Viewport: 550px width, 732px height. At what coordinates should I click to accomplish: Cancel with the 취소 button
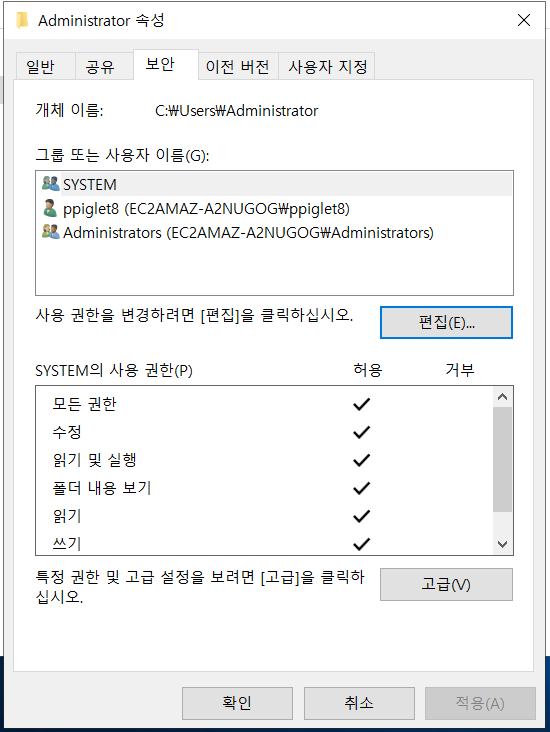pyautogui.click(x=359, y=703)
